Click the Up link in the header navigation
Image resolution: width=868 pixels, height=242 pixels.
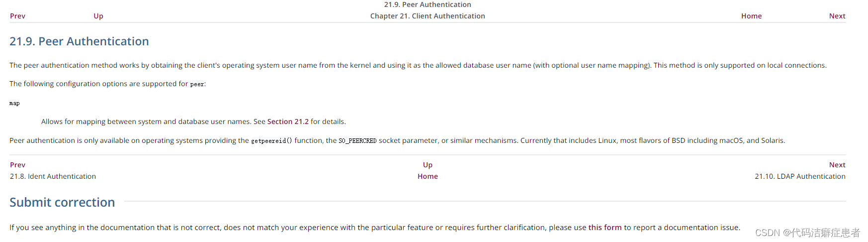pyautogui.click(x=98, y=16)
